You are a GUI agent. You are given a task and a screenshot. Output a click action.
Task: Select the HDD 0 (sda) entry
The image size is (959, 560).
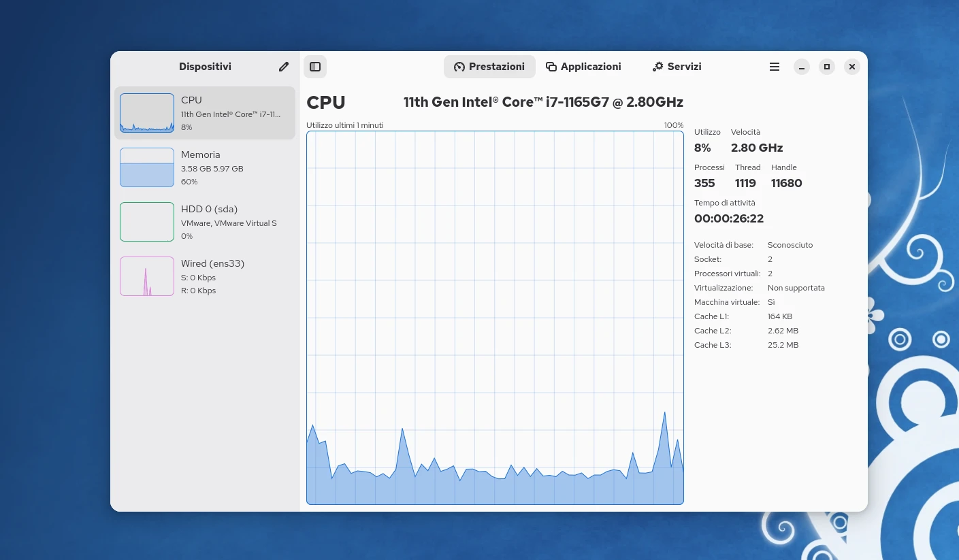click(230, 222)
